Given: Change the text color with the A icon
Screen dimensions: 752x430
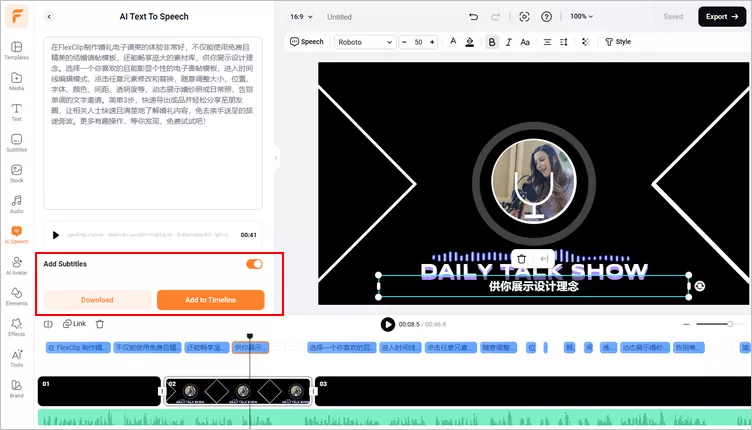Looking at the screenshot, I should pyautogui.click(x=453, y=42).
